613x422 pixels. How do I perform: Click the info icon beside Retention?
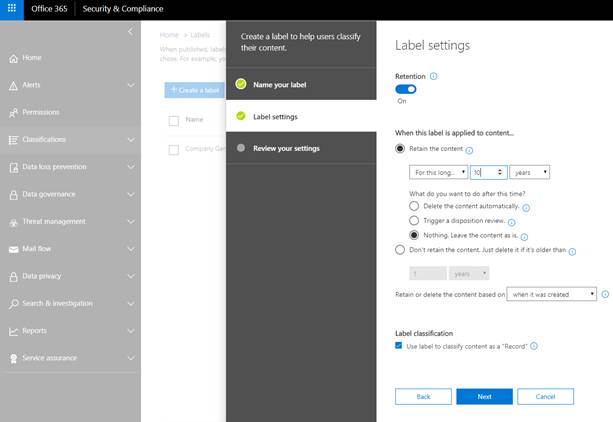coord(433,76)
